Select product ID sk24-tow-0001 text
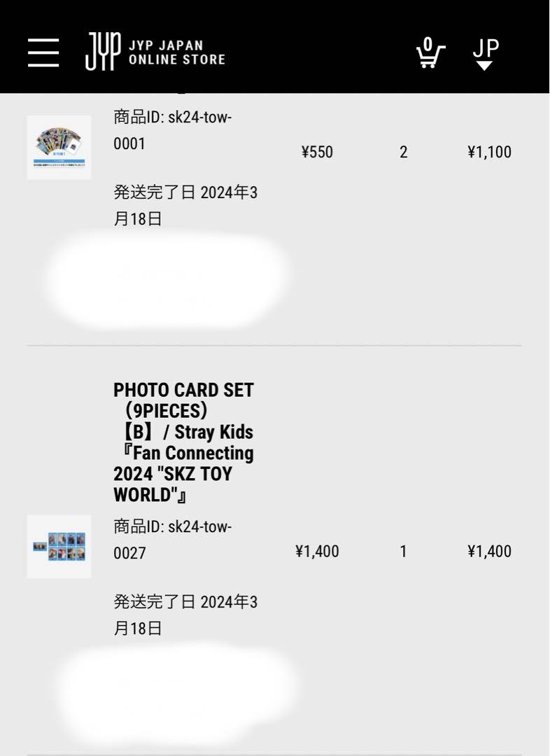The height and width of the screenshot is (756, 550). coord(173,130)
